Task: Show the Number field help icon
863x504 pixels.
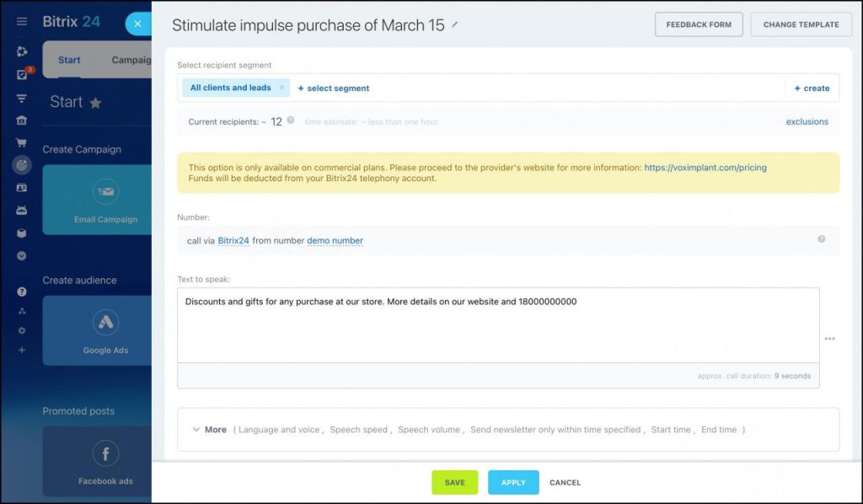Action: 822,239
